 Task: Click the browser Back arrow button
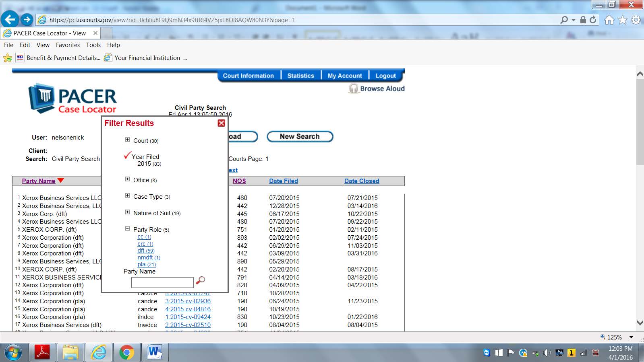[10, 19]
